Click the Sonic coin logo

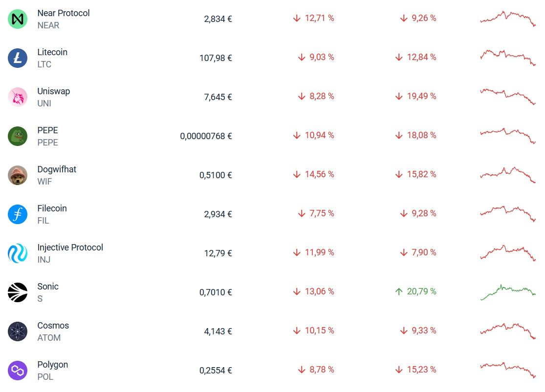point(18,292)
